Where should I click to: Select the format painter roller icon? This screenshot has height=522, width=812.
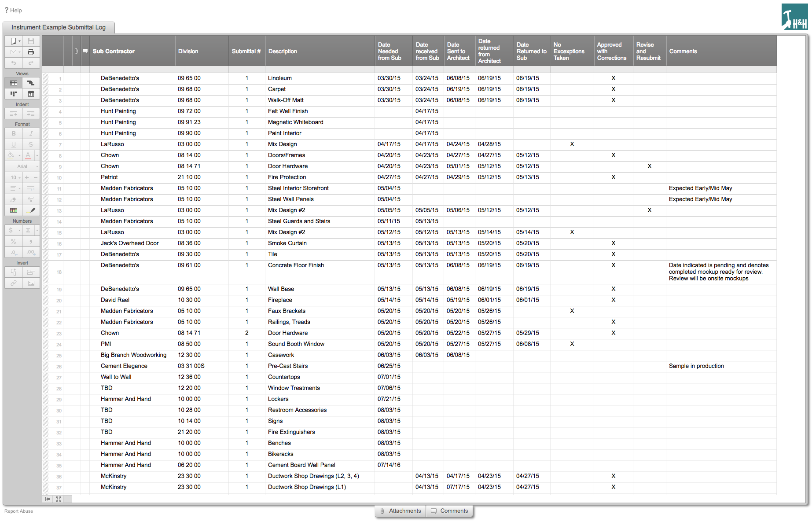[31, 199]
